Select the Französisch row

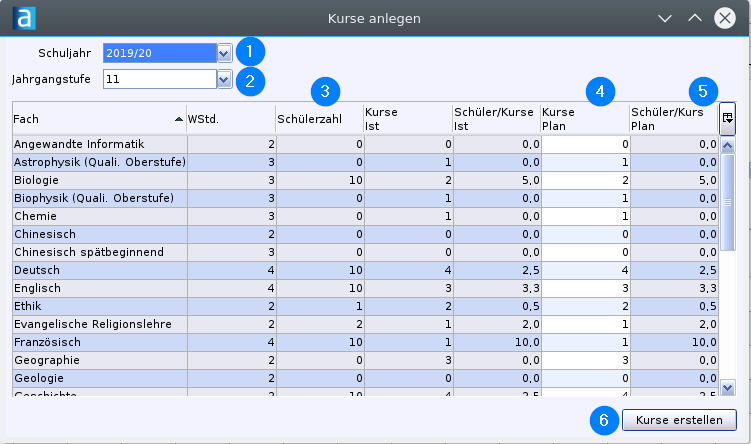365,342
